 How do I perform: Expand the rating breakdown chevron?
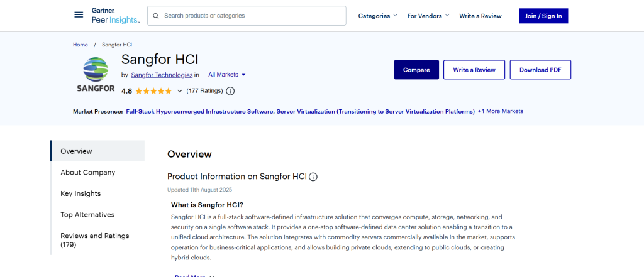179,91
